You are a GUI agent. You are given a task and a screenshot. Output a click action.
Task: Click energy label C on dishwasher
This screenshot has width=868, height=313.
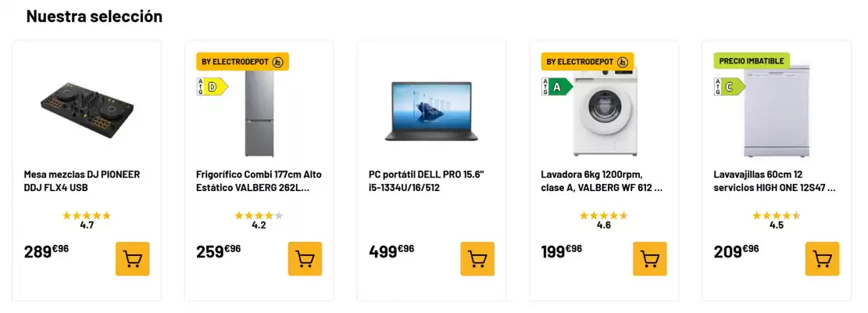tap(729, 86)
